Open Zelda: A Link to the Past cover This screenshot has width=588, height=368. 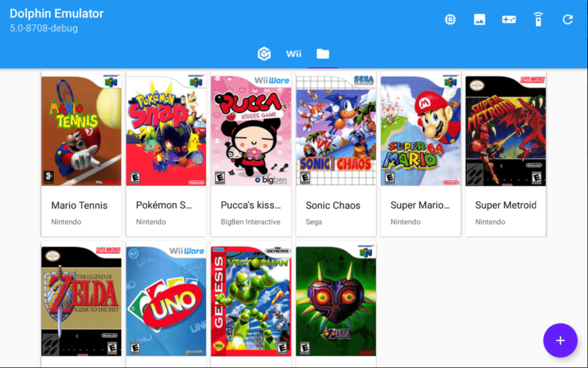click(x=81, y=301)
